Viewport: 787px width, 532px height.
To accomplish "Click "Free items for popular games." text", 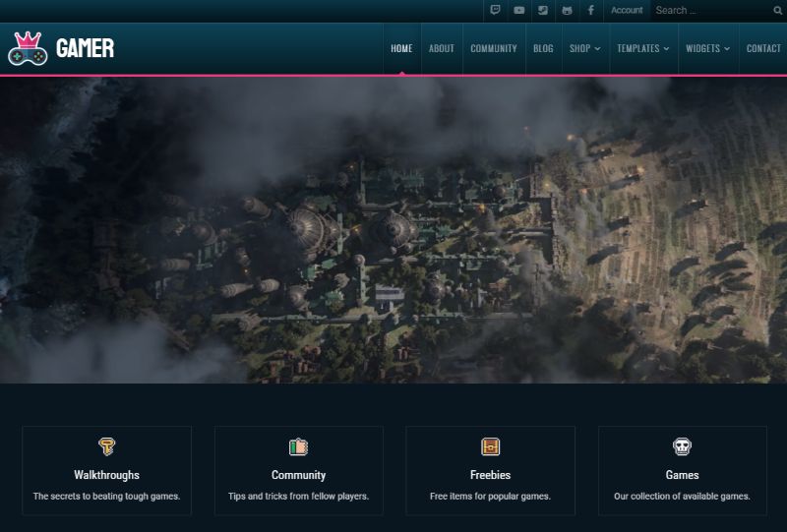I will click(x=490, y=497).
